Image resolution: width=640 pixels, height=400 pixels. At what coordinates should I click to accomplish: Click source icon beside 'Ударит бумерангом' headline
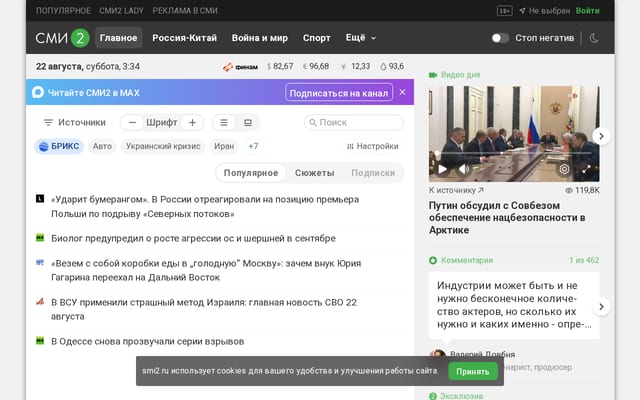pos(40,199)
